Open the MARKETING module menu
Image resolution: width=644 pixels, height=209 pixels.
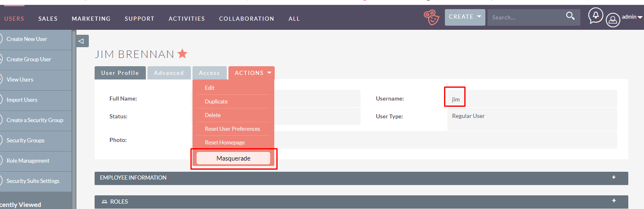pyautogui.click(x=91, y=19)
